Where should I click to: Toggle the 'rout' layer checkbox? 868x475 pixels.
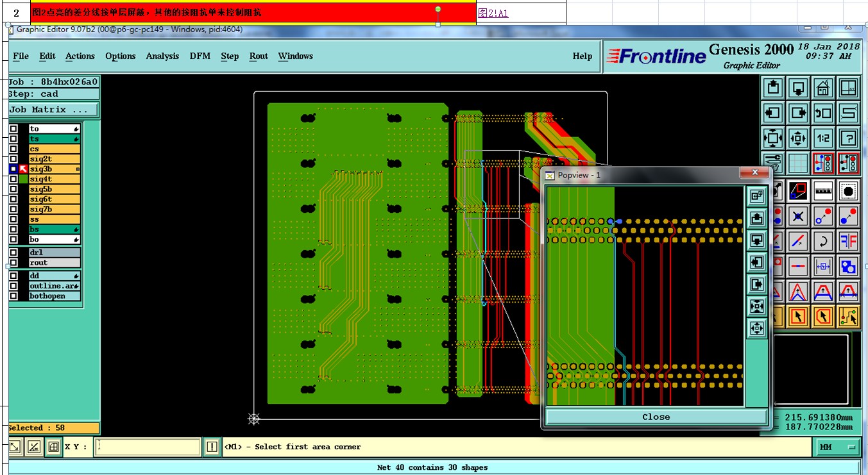pyautogui.click(x=13, y=263)
